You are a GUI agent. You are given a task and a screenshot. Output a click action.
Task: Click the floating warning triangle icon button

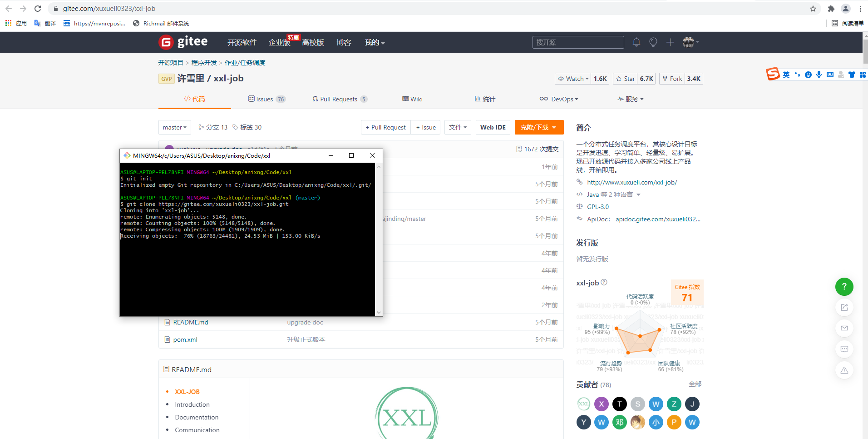point(844,370)
